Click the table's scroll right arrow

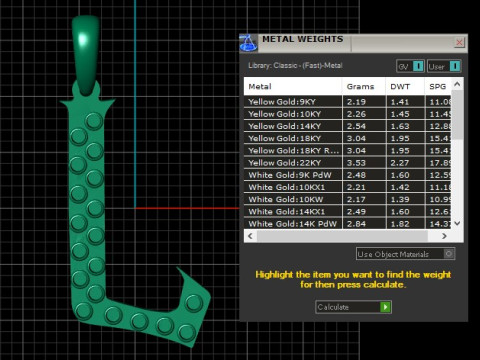[444, 236]
